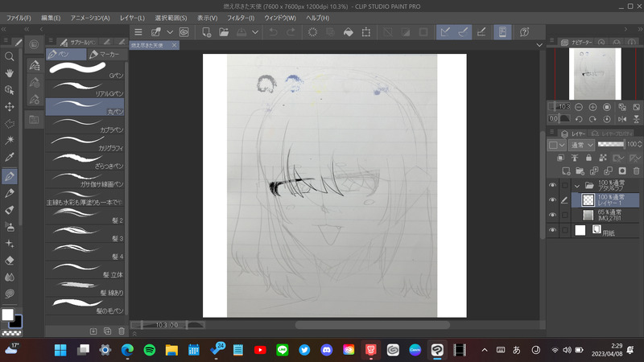644x362 pixels.
Task: Open フィルター(I) menu
Action: [241, 18]
